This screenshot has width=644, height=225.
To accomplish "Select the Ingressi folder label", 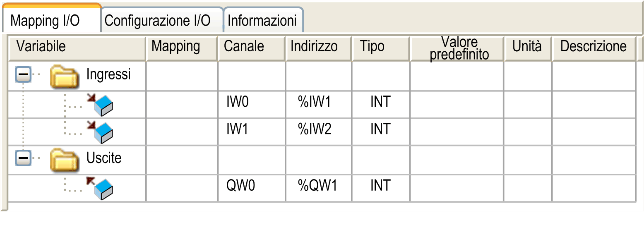I will [108, 74].
